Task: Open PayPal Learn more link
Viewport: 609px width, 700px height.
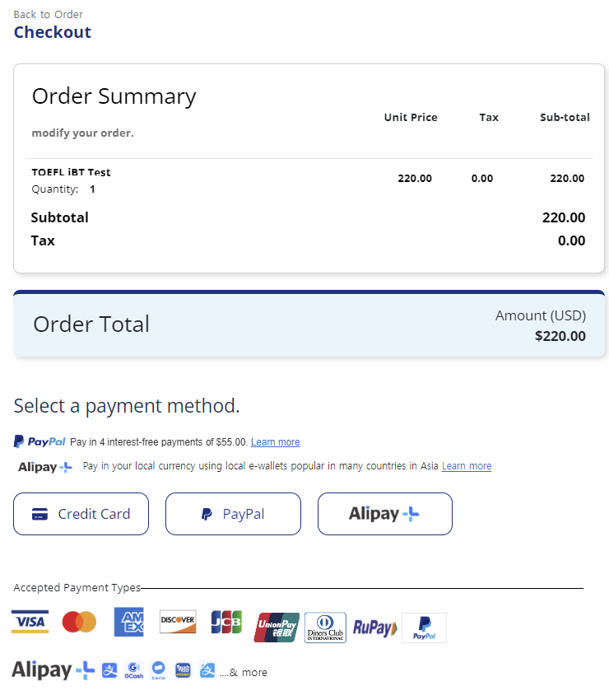Action: pos(275,442)
